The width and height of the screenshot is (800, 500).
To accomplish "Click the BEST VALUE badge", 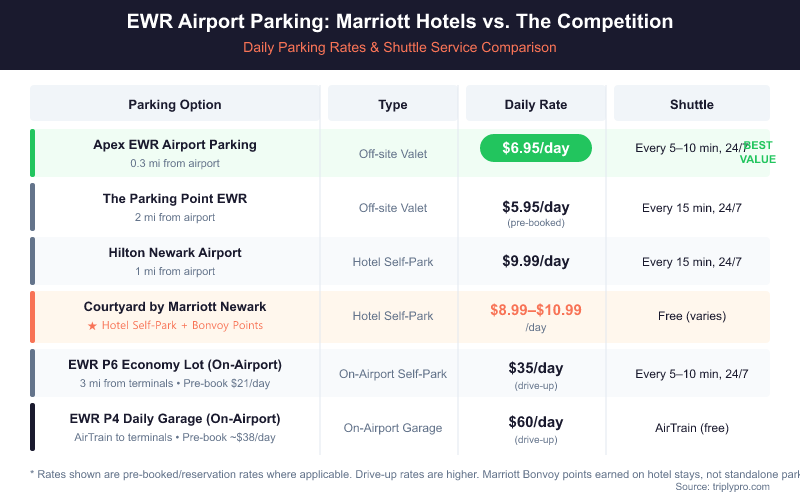I will pos(757,152).
